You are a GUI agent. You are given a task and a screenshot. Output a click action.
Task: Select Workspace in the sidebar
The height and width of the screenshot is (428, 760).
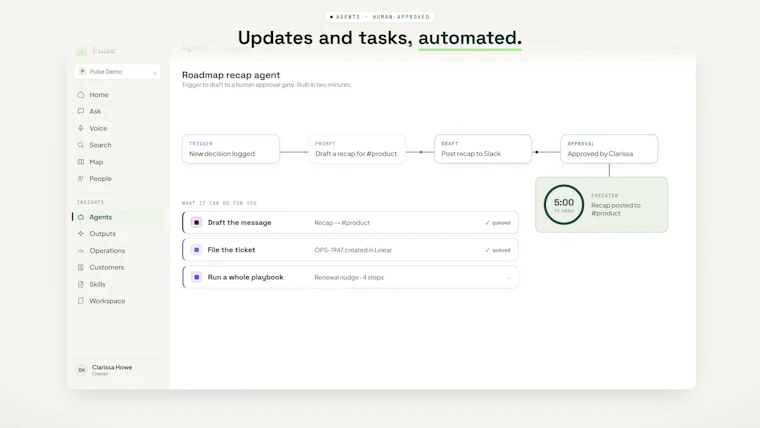click(x=117, y=301)
